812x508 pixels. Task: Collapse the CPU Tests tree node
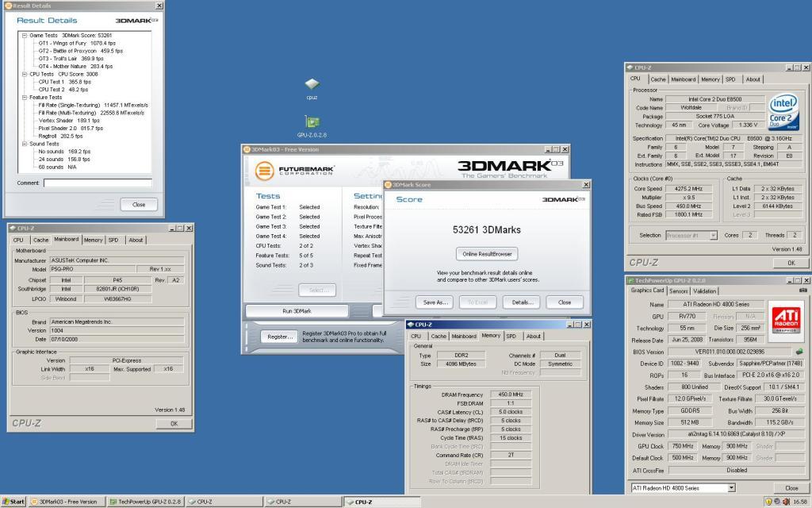pos(25,74)
